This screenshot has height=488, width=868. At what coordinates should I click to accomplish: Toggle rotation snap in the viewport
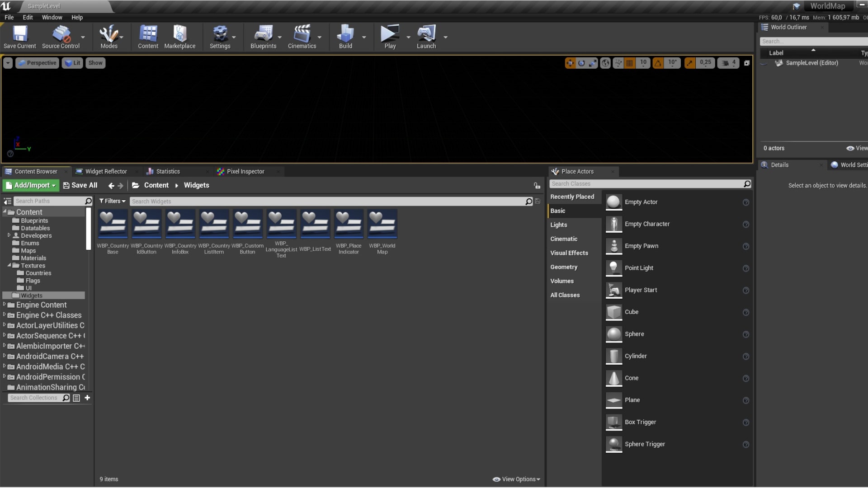(x=658, y=63)
